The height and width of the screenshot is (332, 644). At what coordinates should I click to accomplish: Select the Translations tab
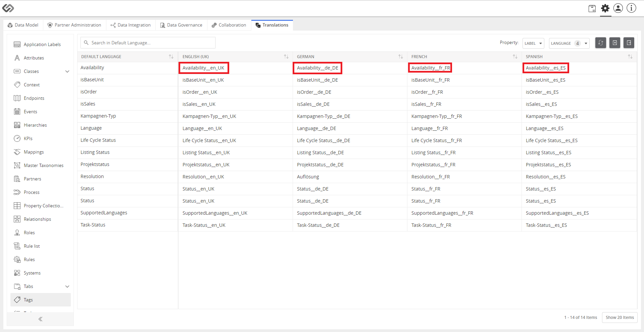[x=272, y=25]
